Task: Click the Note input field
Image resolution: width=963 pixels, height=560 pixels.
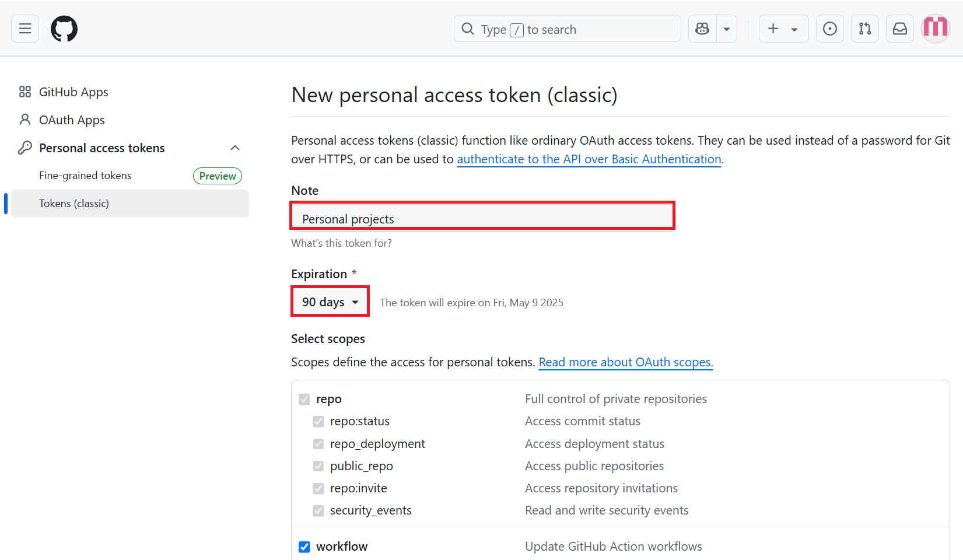Action: 482,216
